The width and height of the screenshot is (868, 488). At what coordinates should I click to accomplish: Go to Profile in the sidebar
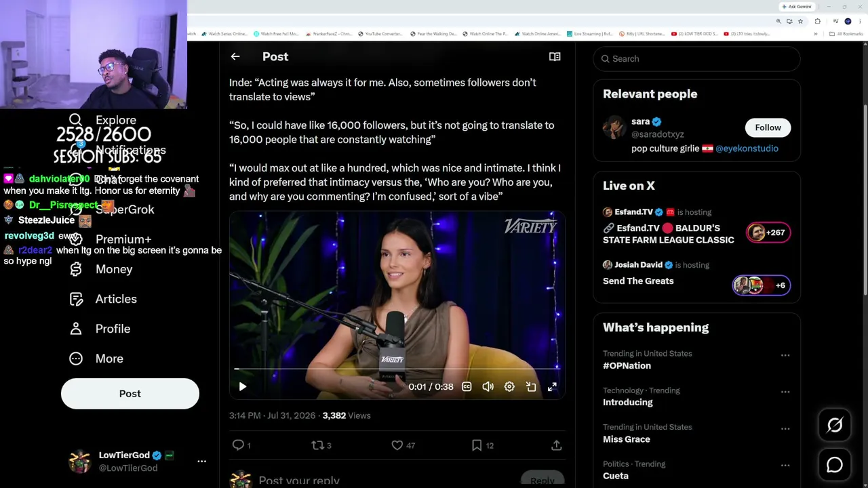coord(100,329)
